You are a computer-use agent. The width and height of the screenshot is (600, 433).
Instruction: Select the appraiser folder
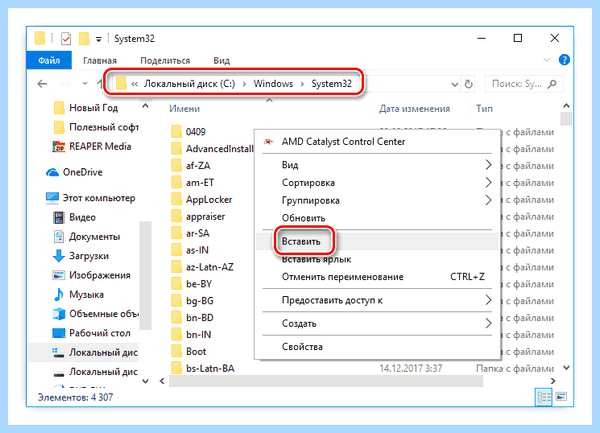(198, 216)
